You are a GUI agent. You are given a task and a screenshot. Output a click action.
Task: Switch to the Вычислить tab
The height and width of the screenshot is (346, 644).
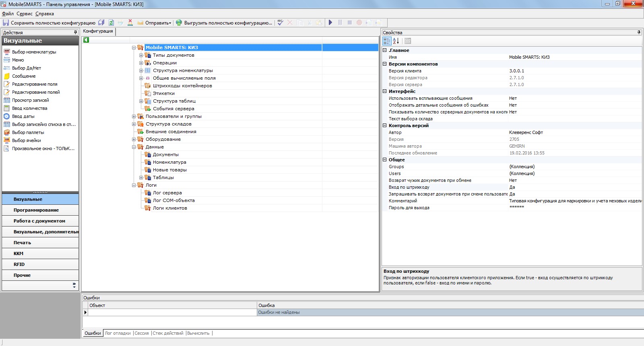tap(198, 333)
